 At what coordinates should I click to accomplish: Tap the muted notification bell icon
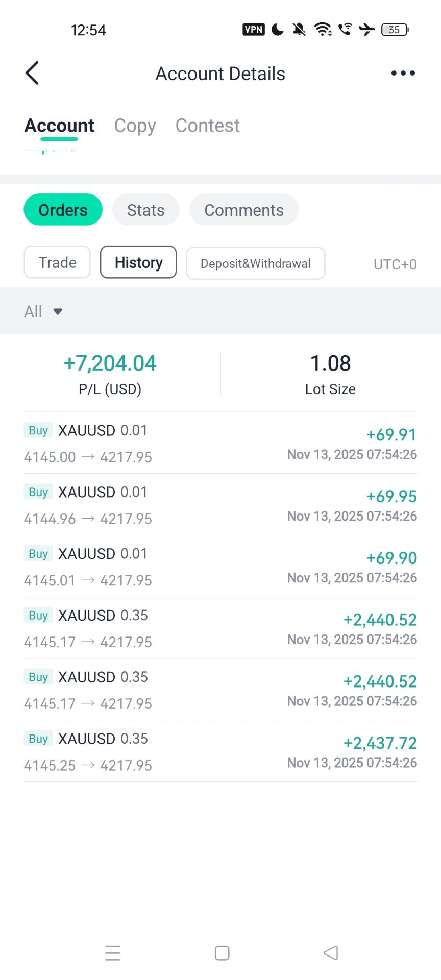(x=299, y=30)
